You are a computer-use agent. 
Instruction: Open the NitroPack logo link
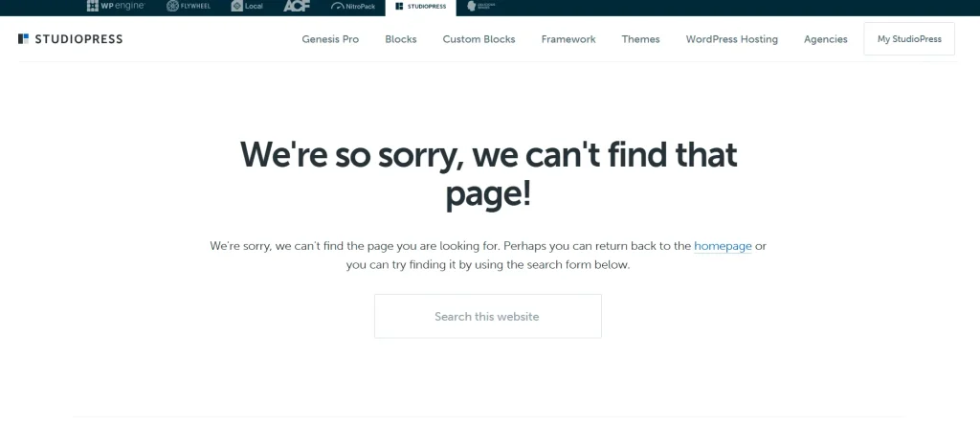(353, 7)
